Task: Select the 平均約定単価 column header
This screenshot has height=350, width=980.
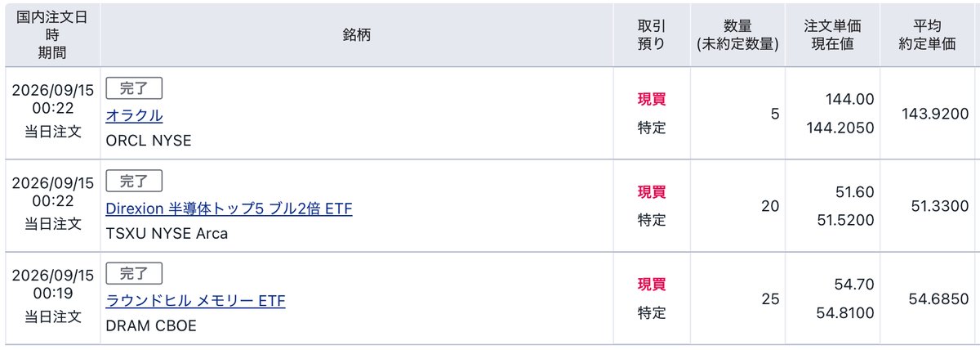Action: click(929, 35)
